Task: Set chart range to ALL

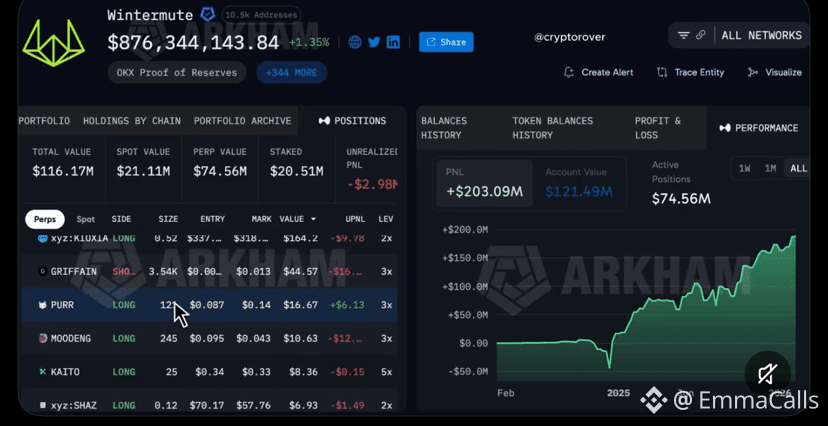Action: (x=798, y=168)
